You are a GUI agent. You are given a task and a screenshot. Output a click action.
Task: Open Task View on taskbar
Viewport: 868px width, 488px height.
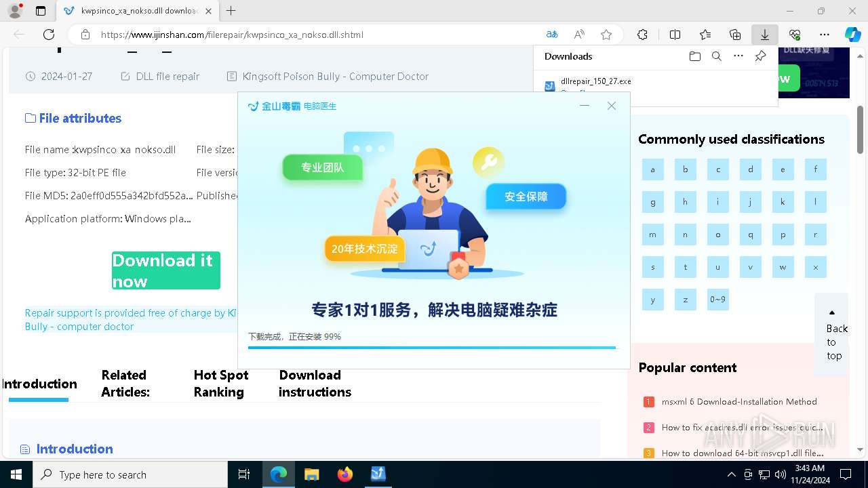point(244,474)
